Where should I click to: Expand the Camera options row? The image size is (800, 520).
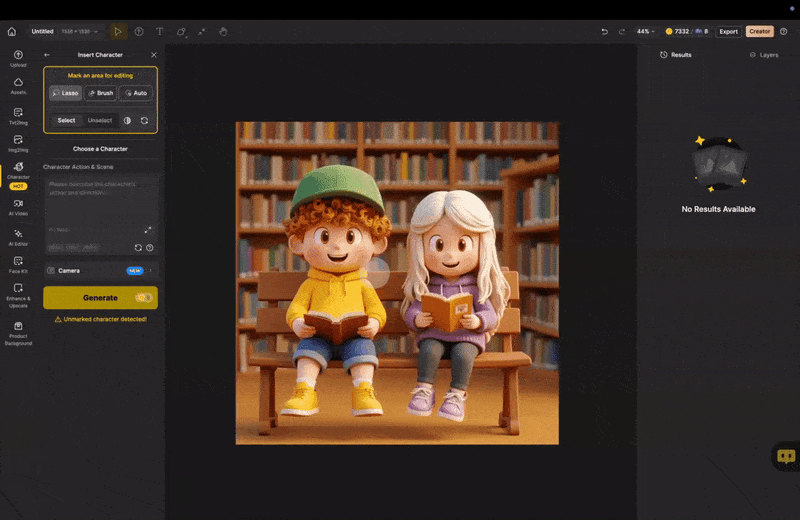[x=150, y=271]
